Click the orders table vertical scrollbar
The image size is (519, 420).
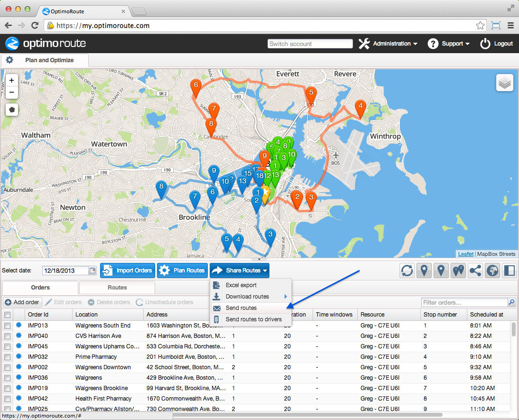point(514,329)
